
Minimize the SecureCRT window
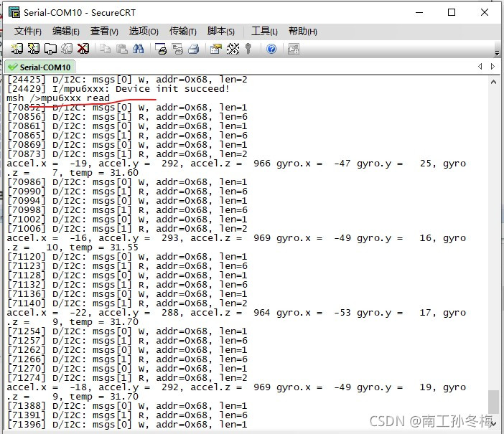click(419, 12)
